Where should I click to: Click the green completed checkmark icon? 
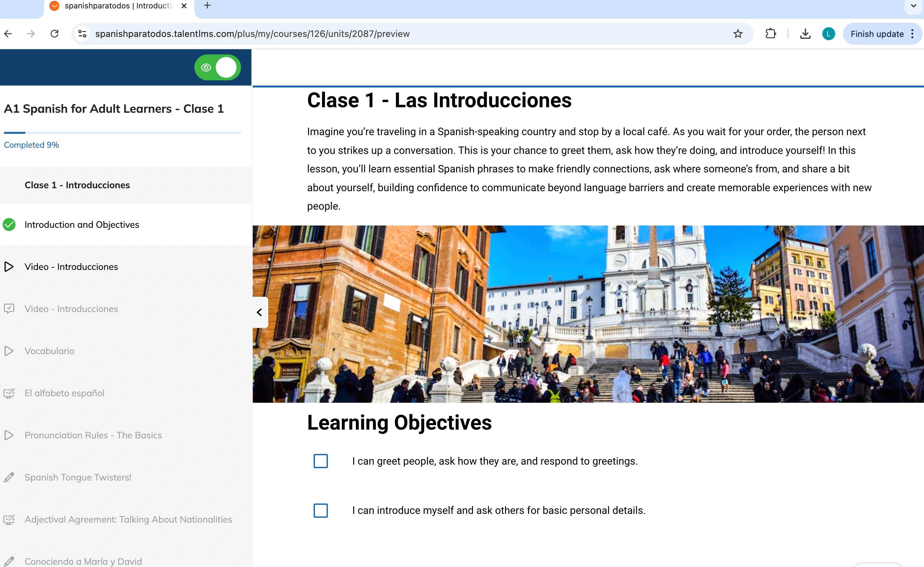pyautogui.click(x=9, y=225)
